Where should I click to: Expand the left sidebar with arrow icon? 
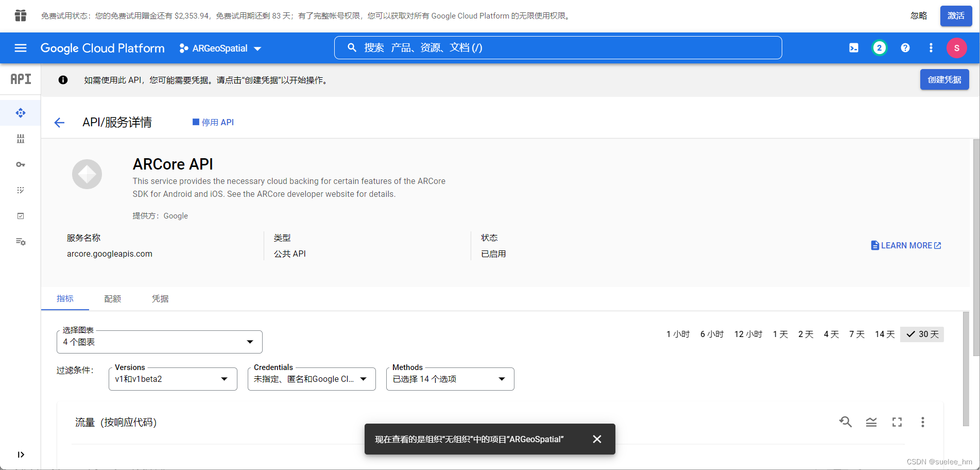point(21,455)
